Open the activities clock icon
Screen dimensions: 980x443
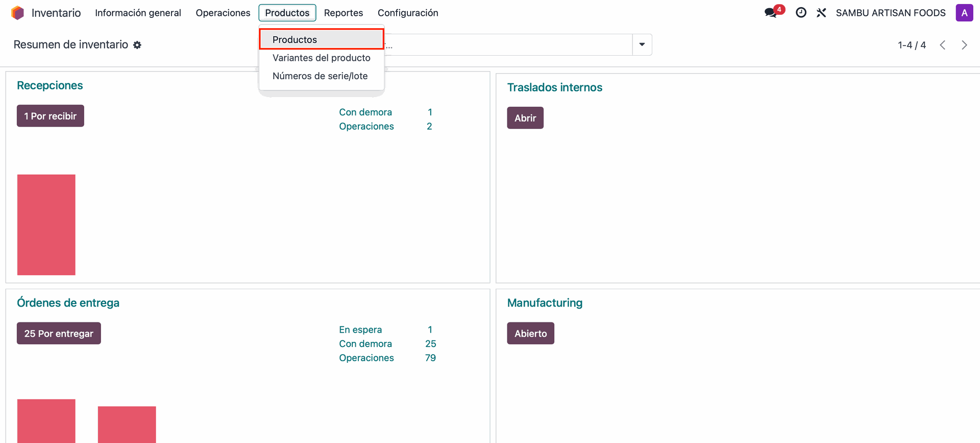[801, 13]
